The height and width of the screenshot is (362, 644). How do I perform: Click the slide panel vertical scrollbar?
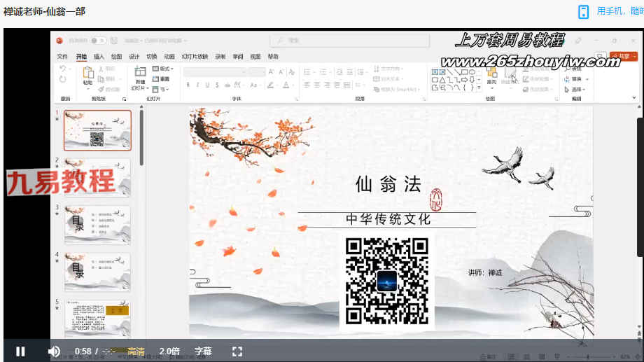(x=141, y=138)
